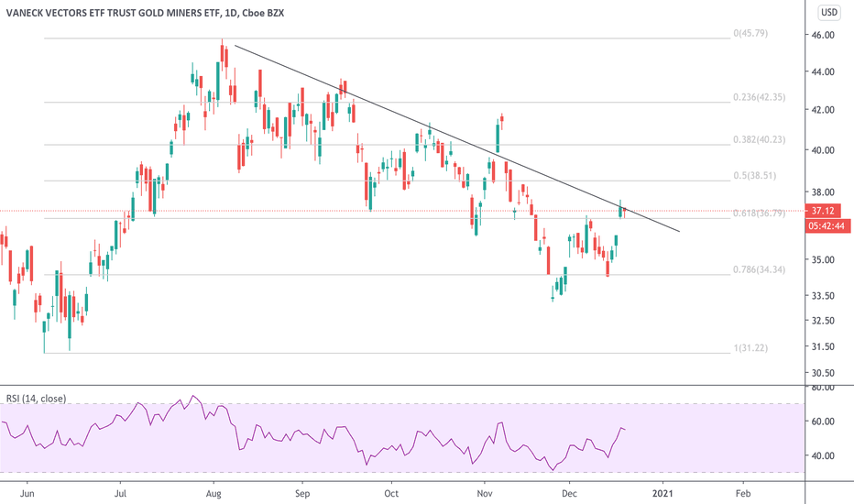This screenshot has height=504, width=854.
Task: Click the RSI 40.00 axis label
Action: tap(823, 455)
